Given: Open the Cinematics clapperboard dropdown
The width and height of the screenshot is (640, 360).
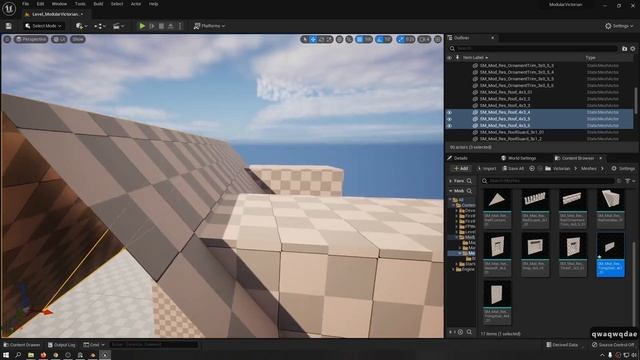Looking at the screenshot, I should (x=118, y=26).
